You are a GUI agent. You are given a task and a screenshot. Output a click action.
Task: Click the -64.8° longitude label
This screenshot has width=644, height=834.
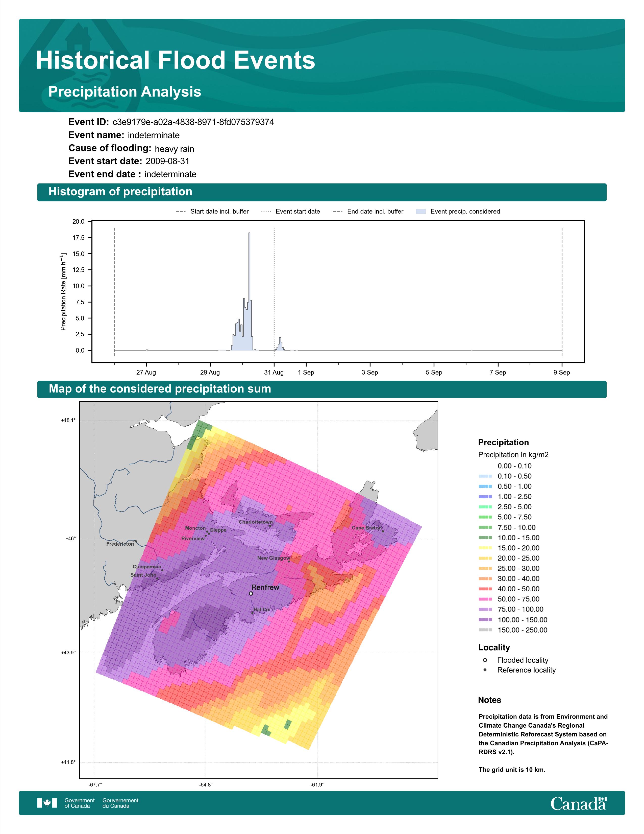[206, 785]
